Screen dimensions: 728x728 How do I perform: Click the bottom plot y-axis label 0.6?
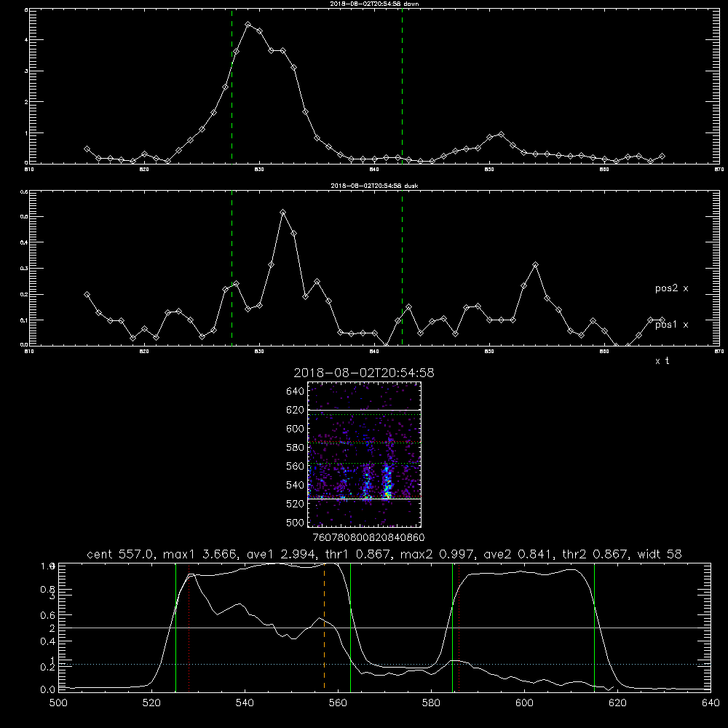click(x=48, y=615)
